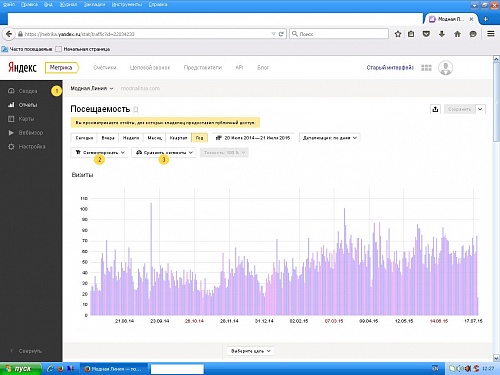Open the Сравнить сегменты dropdown
Viewport: 500px width, 375px height.
click(164, 152)
